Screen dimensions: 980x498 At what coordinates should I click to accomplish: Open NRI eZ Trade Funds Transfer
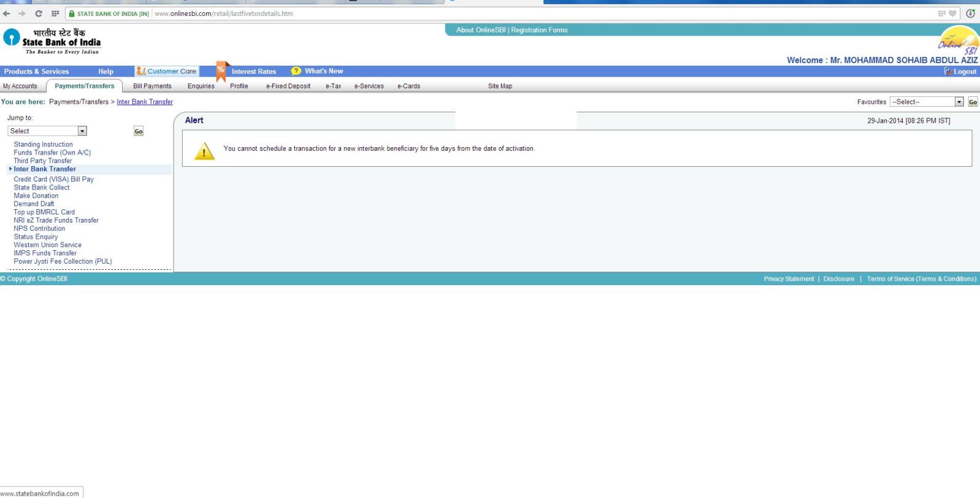click(56, 220)
